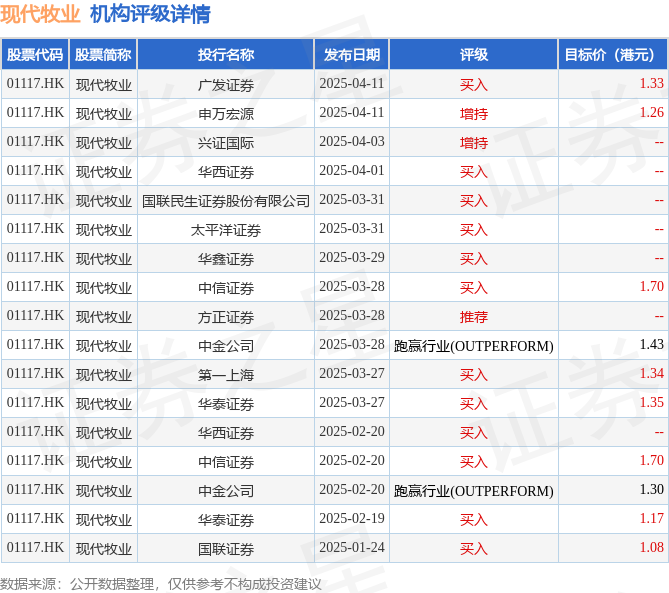
Task: Select the 目标价（港元） column header
Action: coord(613,55)
